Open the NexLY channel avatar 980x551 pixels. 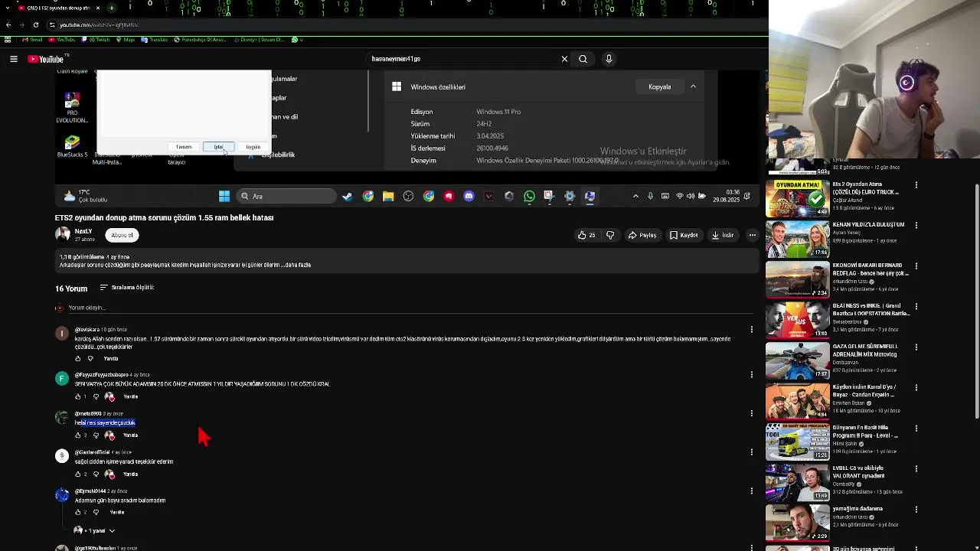(63, 234)
